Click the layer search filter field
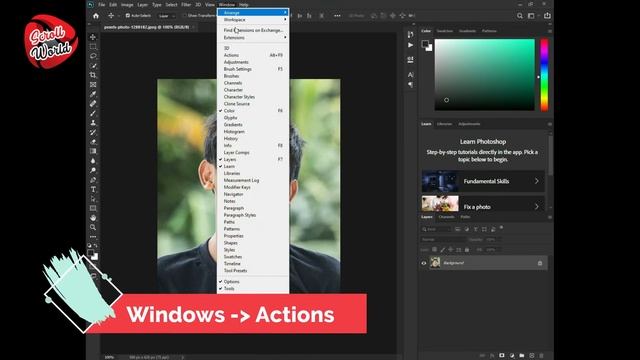Image resolution: width=640 pixels, height=360 pixels. pos(436,229)
